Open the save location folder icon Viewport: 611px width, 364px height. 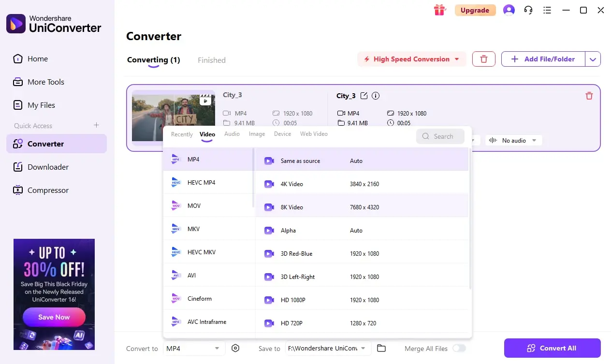click(x=381, y=348)
